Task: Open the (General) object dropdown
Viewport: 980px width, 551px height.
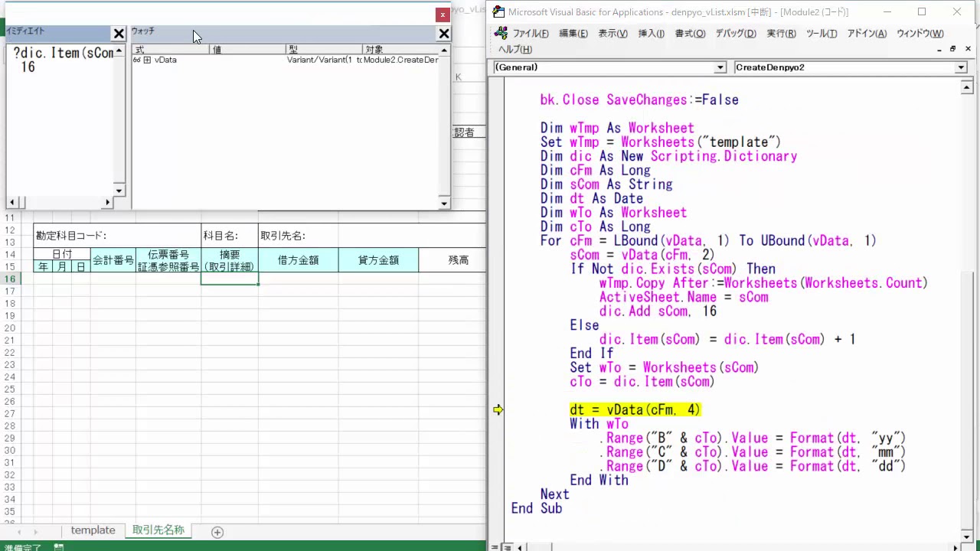Action: (720, 67)
